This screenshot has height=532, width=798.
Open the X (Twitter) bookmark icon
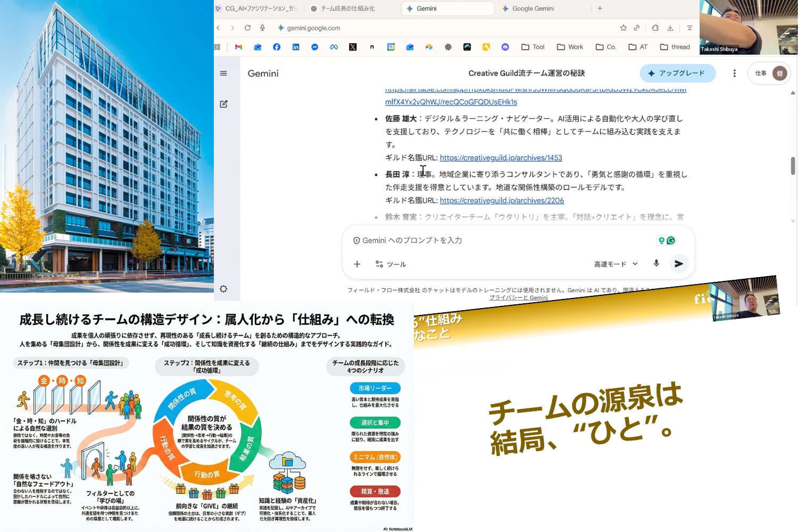point(353,47)
